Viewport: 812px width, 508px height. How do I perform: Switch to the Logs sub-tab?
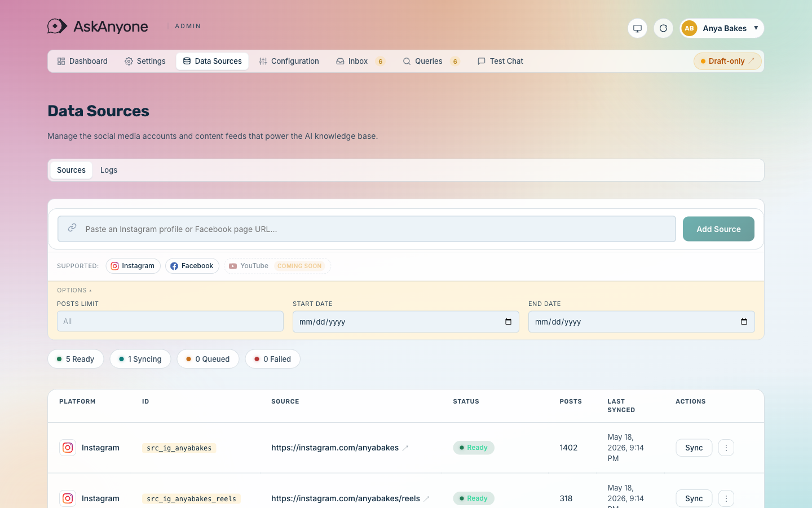pyautogui.click(x=109, y=170)
